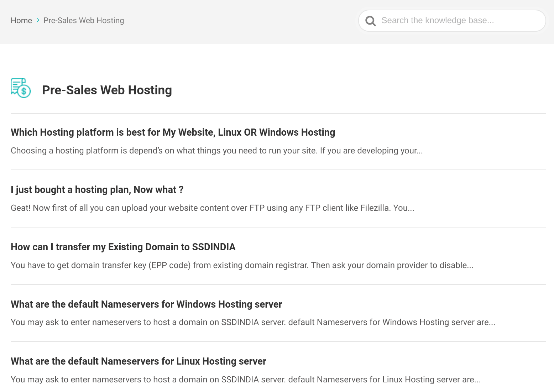Open transfer Existing Domain to SSDINDIA article
554x392 pixels.
123,247
